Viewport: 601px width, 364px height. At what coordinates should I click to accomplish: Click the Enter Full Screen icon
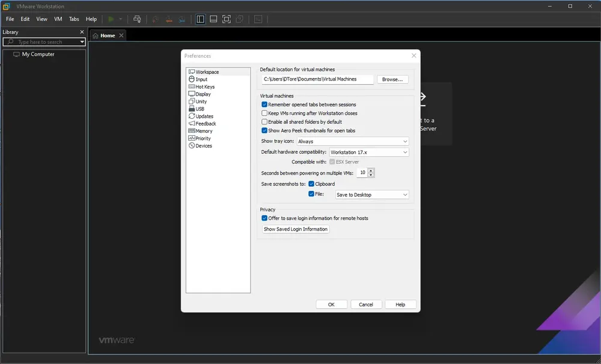coord(227,19)
